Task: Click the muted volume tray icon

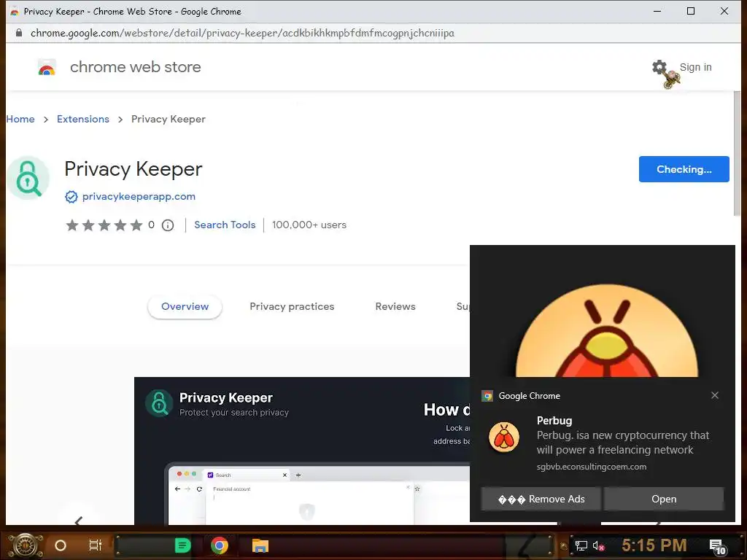Action: pyautogui.click(x=599, y=545)
